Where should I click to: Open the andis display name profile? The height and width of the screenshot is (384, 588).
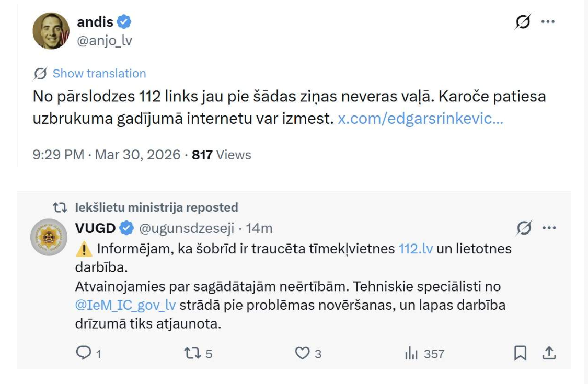(95, 21)
